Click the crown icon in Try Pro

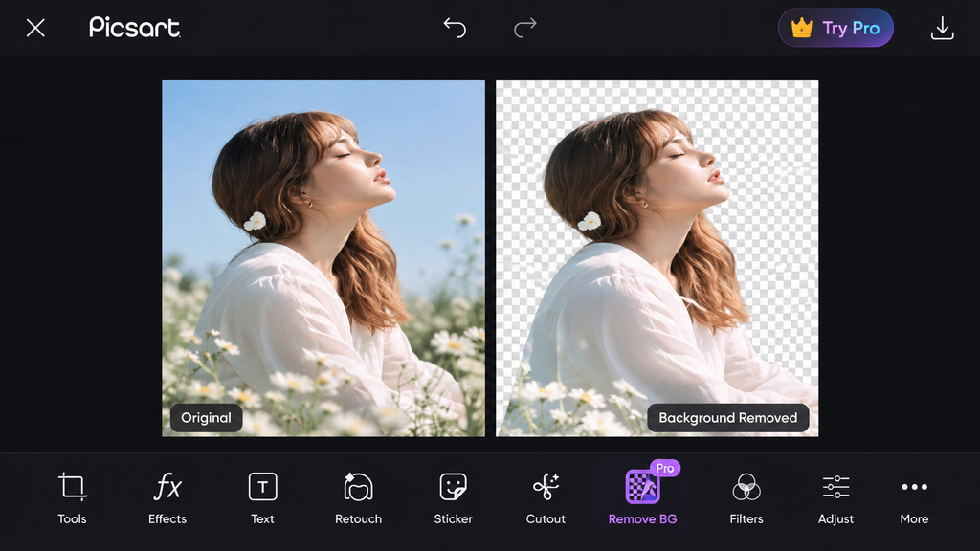[x=802, y=28]
